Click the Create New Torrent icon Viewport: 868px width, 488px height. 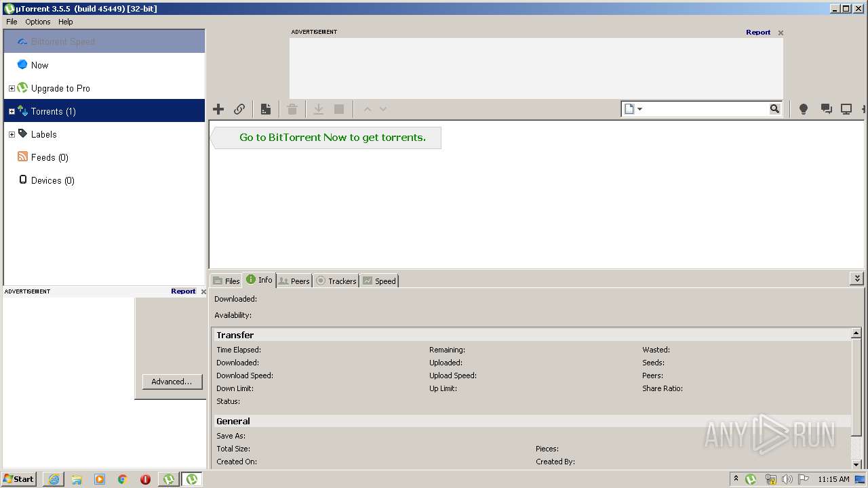[x=266, y=109]
